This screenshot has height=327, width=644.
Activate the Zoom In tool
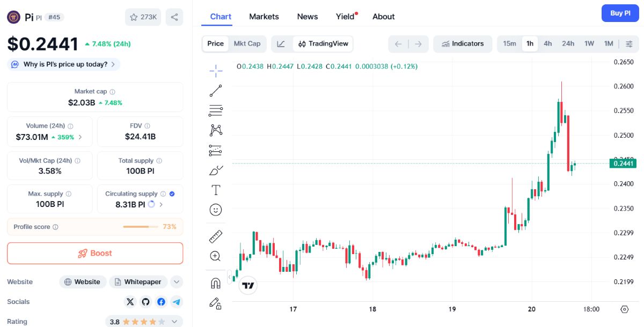[216, 256]
